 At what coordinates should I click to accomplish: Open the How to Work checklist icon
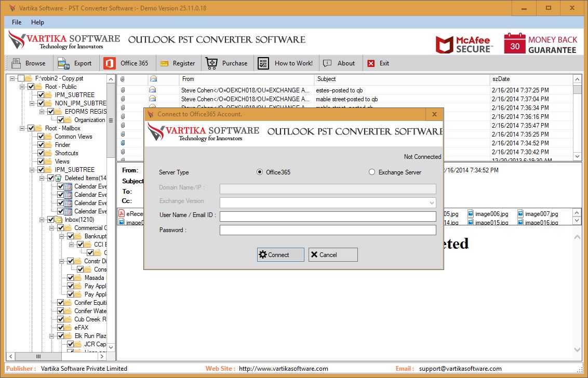click(263, 63)
